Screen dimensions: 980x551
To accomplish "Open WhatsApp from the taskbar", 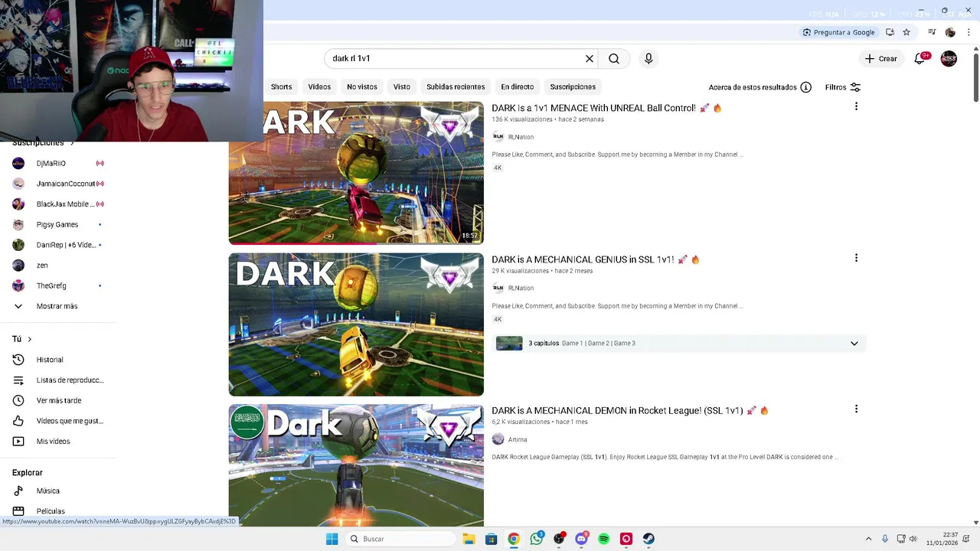I will (537, 539).
